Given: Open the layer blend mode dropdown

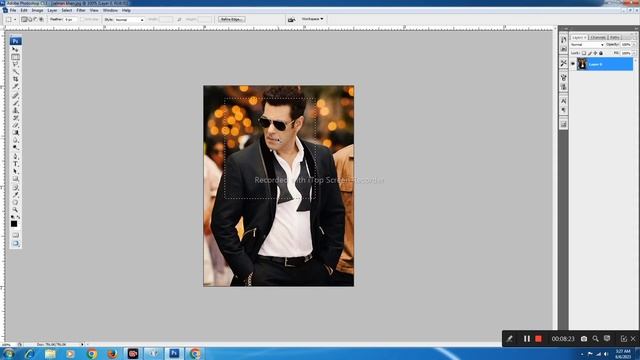Looking at the screenshot, I should click(587, 44).
